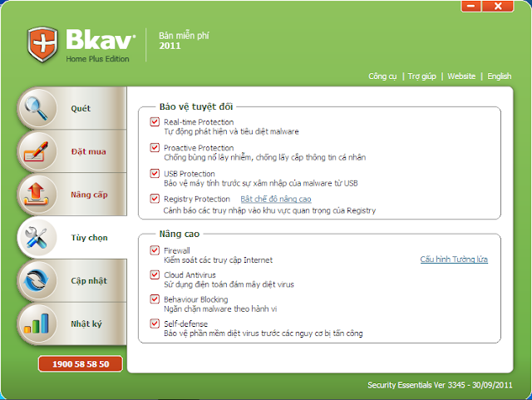Toggle Registry Protection checkbox
Viewport: 532px width, 400px height.
click(x=155, y=198)
